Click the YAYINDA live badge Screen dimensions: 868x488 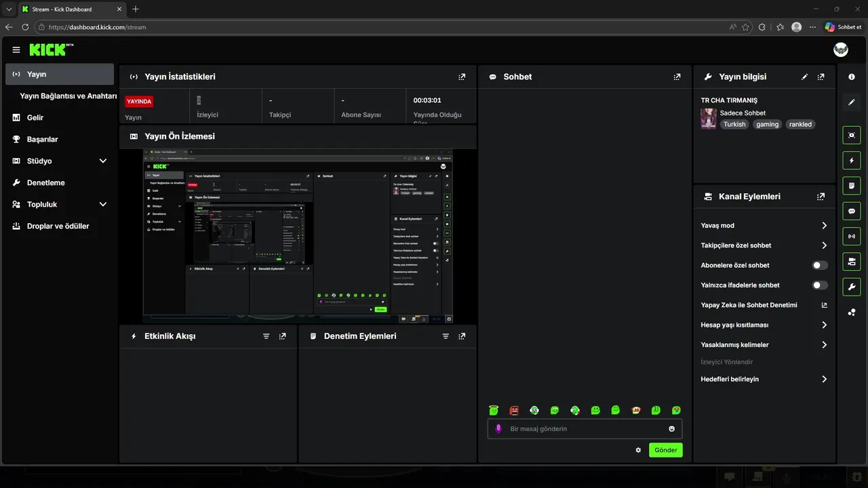point(139,101)
